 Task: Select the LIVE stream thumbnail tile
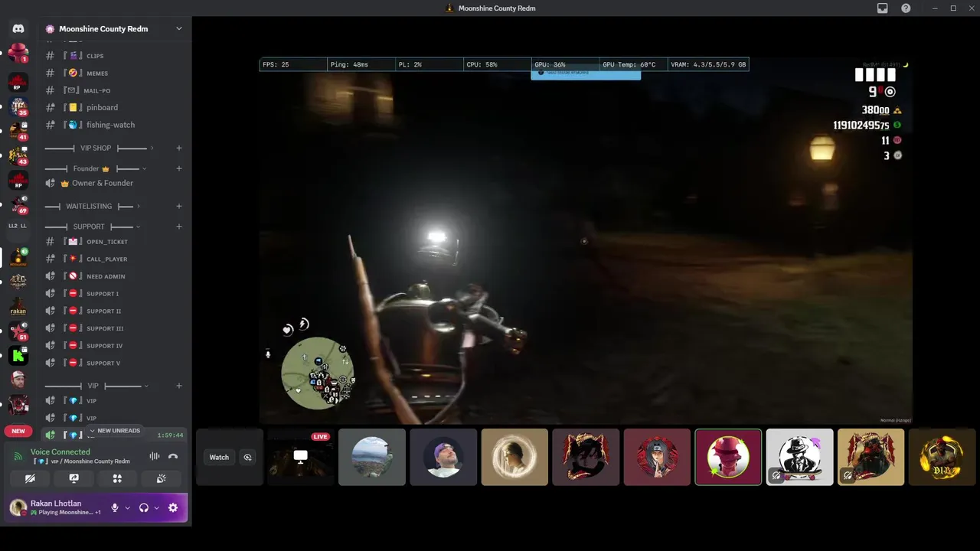point(301,457)
